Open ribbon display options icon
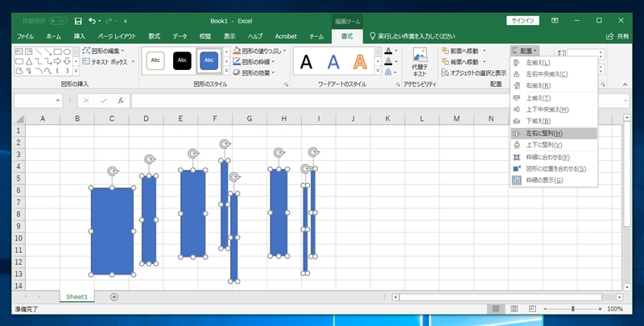The height and width of the screenshot is (326, 644). click(555, 21)
